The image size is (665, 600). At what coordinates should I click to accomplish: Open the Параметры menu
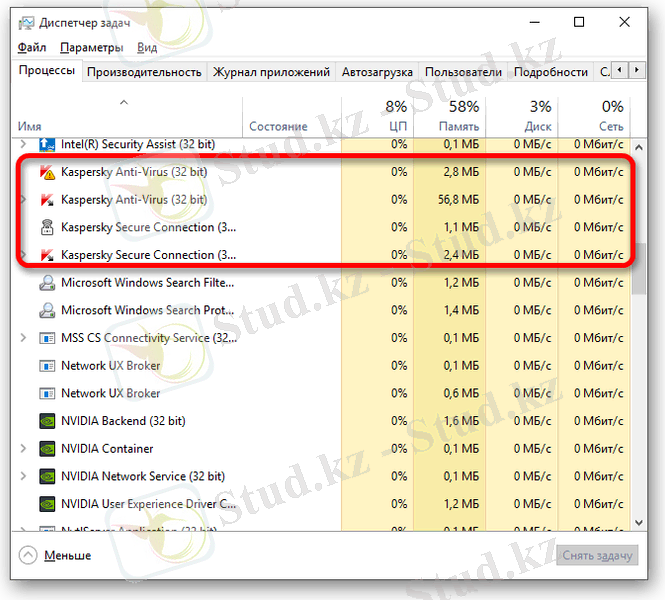[x=92, y=47]
